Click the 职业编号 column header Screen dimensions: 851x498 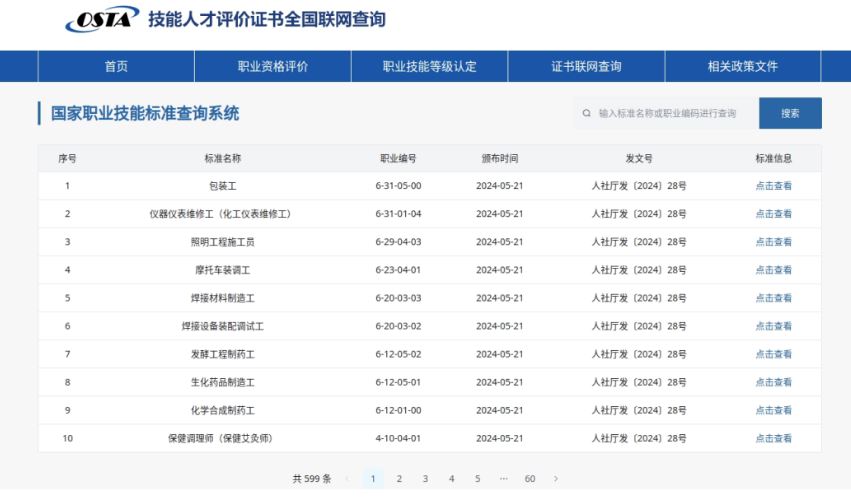[x=398, y=158]
